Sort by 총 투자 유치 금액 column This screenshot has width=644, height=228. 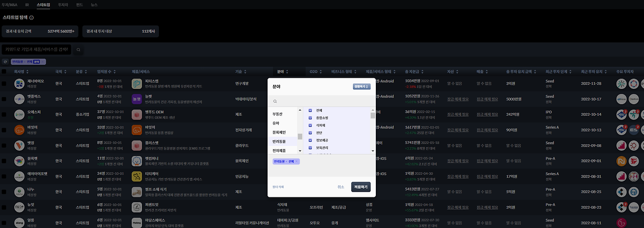coord(522,71)
